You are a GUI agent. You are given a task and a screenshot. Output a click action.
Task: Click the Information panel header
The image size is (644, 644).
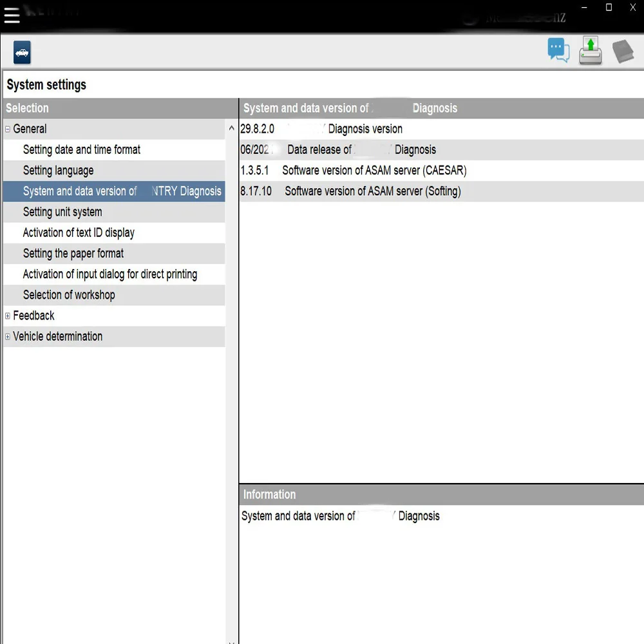coord(442,495)
